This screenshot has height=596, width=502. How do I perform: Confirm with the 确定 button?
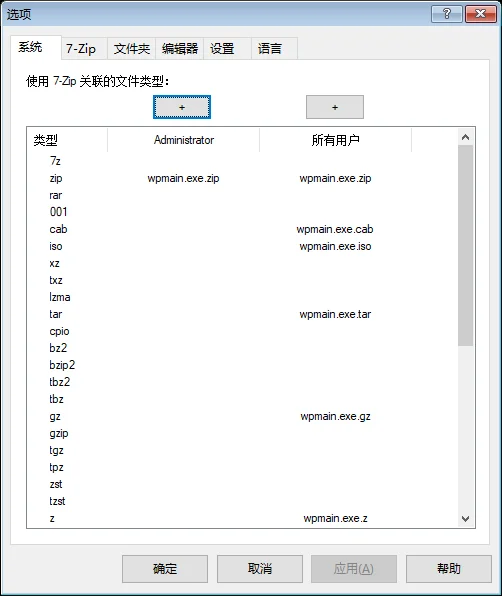click(x=165, y=569)
